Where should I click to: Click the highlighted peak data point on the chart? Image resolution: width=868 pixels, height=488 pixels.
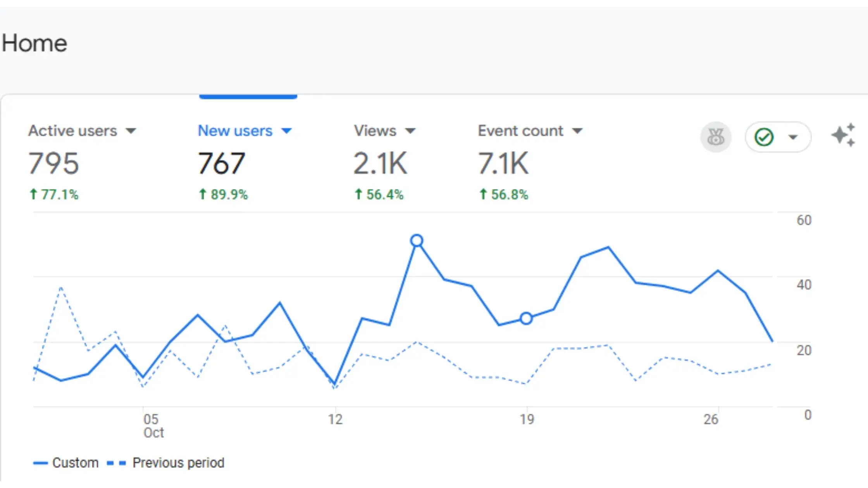point(417,240)
